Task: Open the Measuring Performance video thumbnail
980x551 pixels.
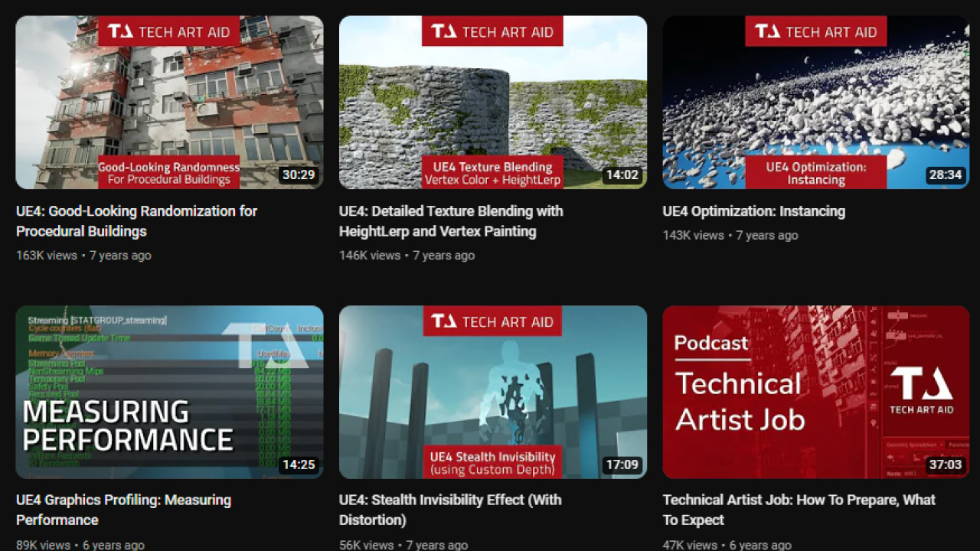Action: 168,392
